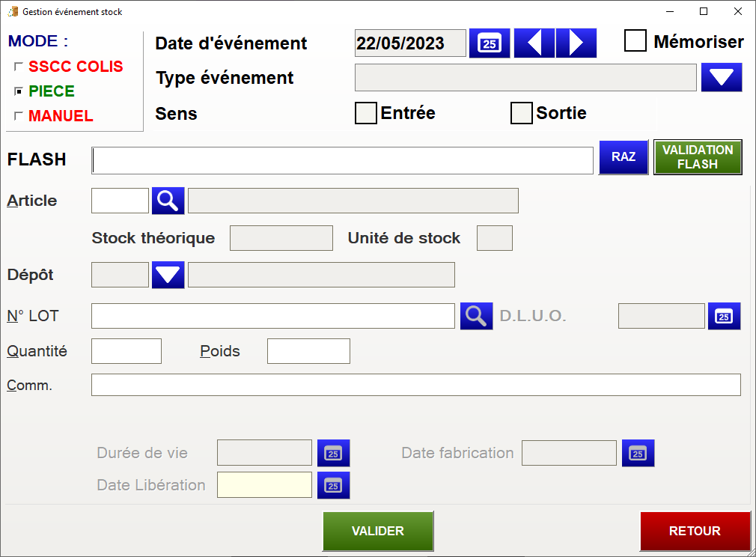Check the Entrée direction box
The height and width of the screenshot is (557, 756).
click(x=365, y=113)
